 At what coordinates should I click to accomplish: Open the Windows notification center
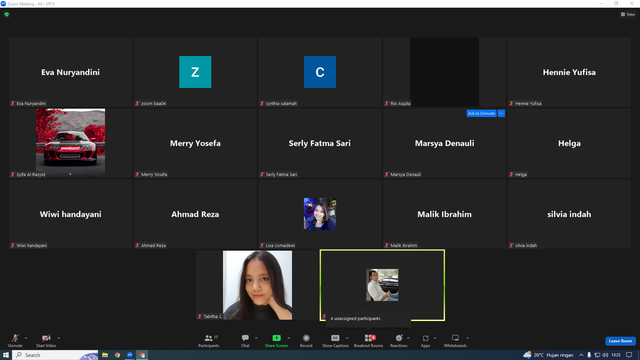pos(629,355)
